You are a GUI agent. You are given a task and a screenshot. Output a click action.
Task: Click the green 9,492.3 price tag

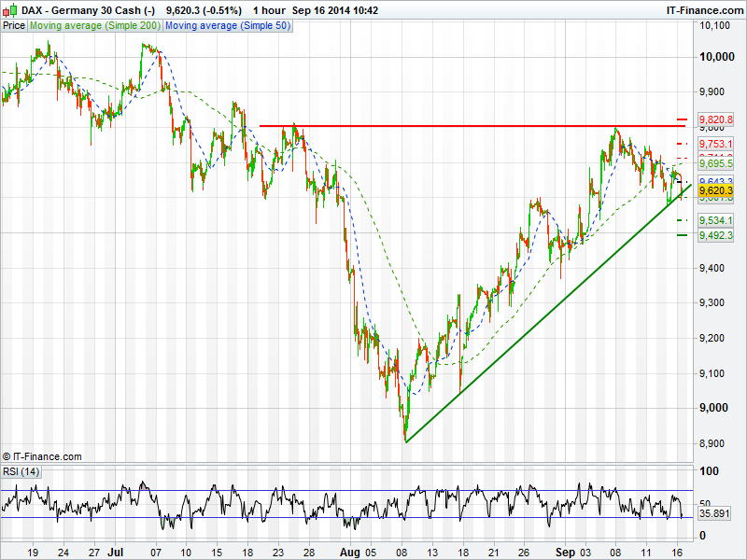(x=715, y=235)
